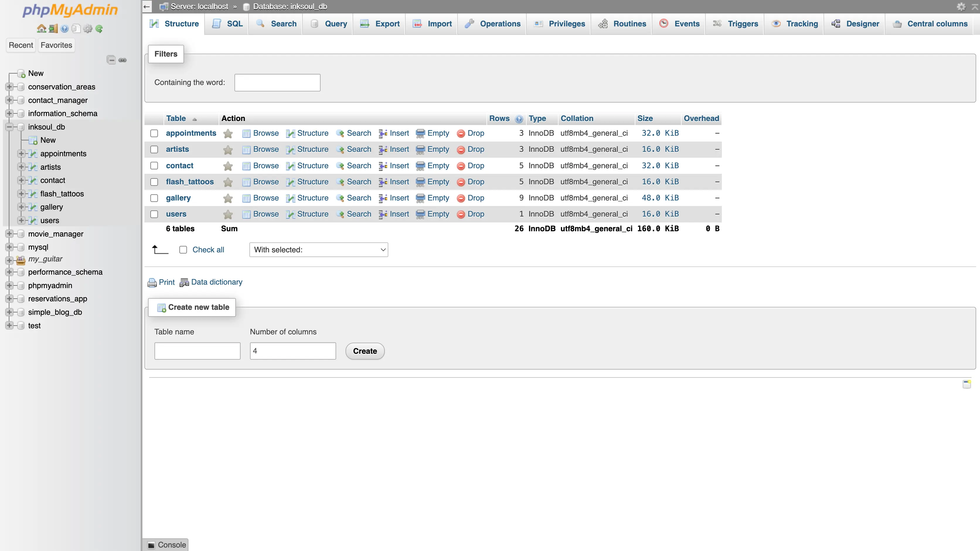The image size is (980, 551).
Task: Open the Data dictionary link
Action: pos(211,282)
